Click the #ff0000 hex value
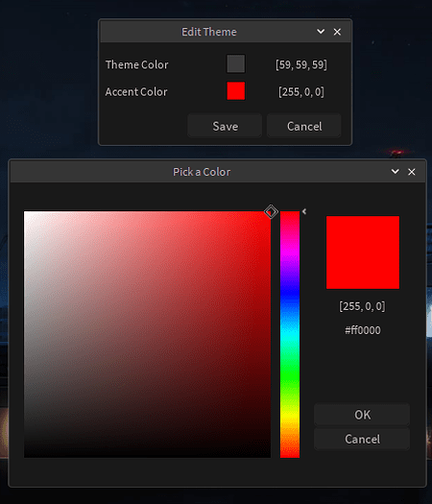The image size is (432, 504). pyautogui.click(x=363, y=330)
